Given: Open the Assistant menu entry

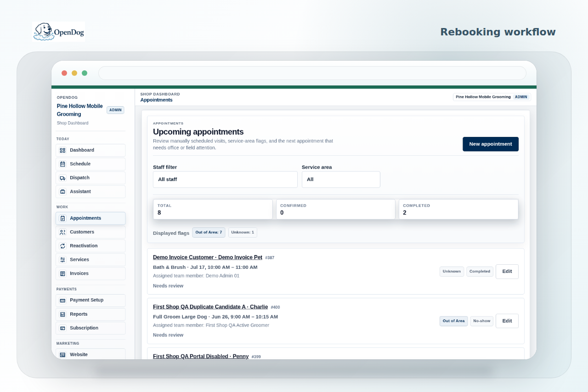Looking at the screenshot, I should [x=90, y=192].
